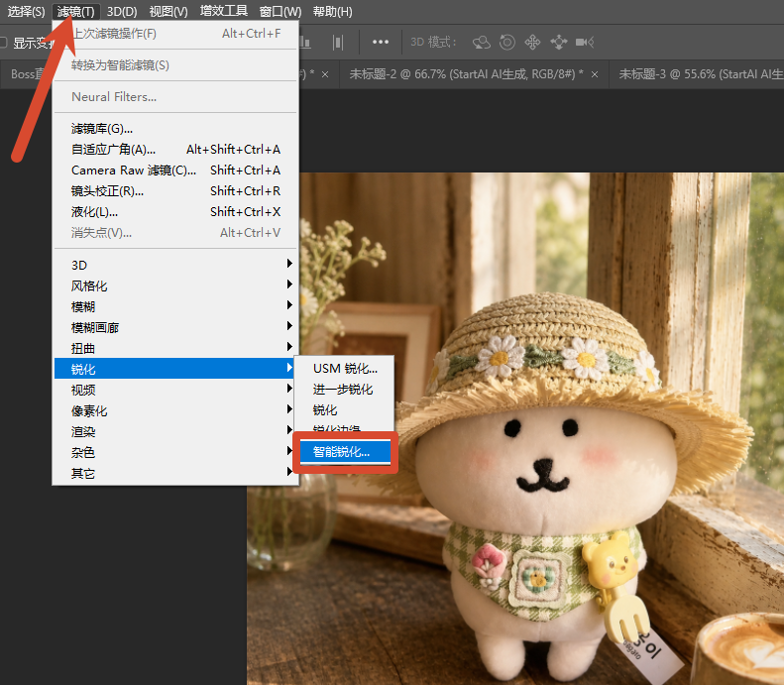Switch to the 未标题-3 document tab
The image size is (784, 685).
701,74
